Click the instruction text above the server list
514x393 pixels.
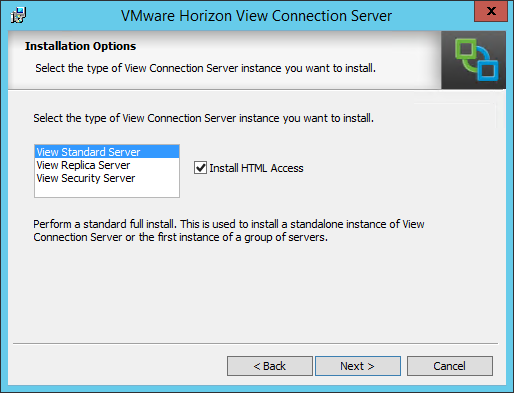pyautogui.click(x=203, y=118)
